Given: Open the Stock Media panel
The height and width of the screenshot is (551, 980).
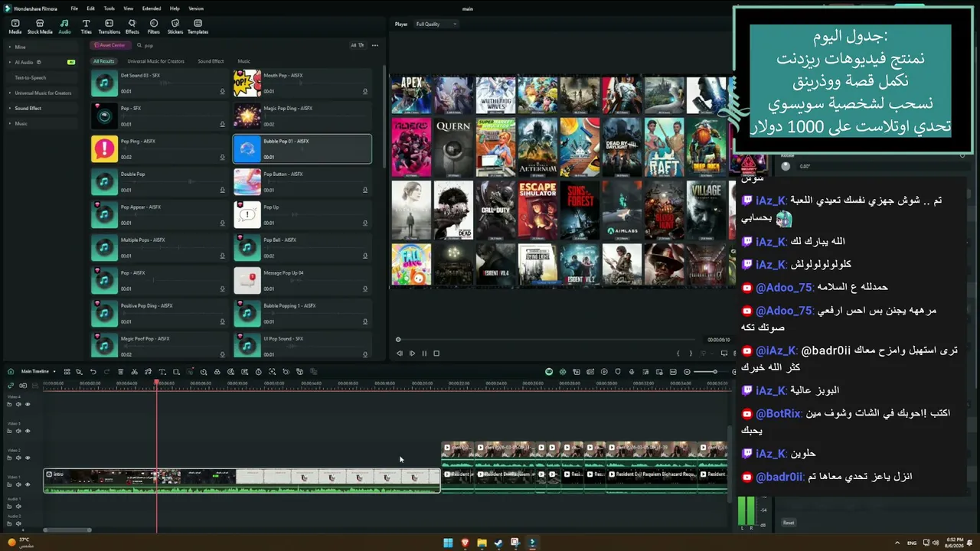Looking at the screenshot, I should click(40, 27).
